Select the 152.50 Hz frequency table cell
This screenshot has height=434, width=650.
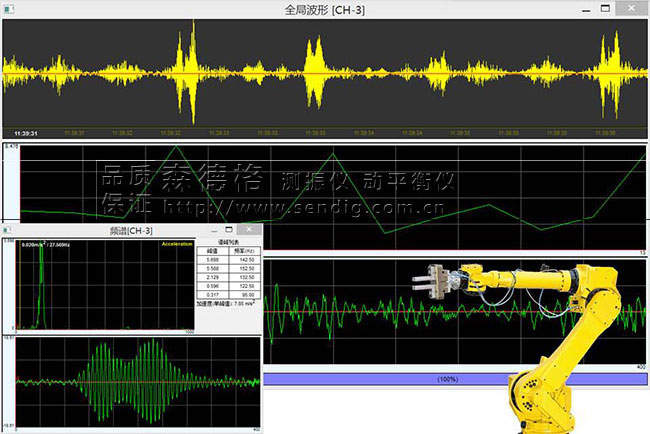click(241, 268)
